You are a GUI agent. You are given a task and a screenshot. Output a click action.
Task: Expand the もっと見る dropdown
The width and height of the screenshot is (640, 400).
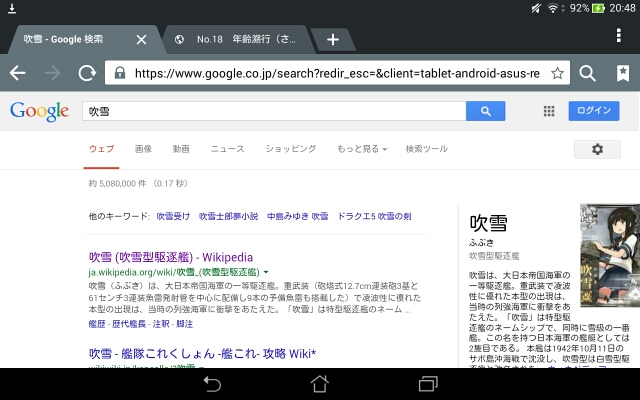[360, 149]
